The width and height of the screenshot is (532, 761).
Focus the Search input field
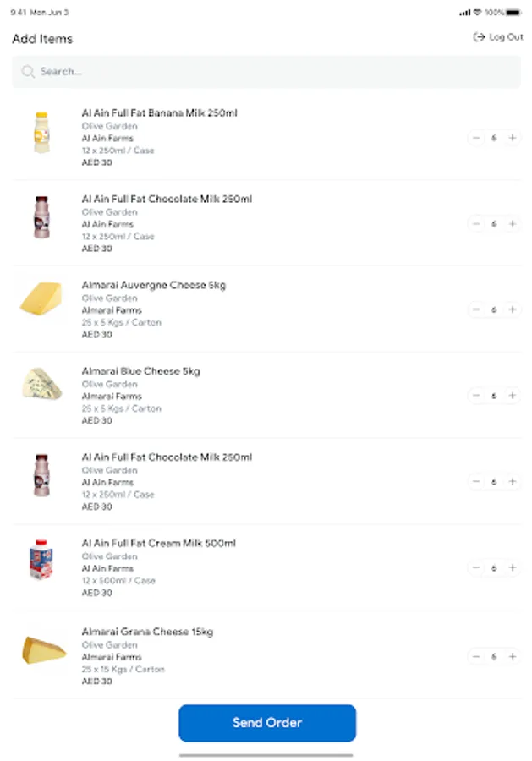271,72
